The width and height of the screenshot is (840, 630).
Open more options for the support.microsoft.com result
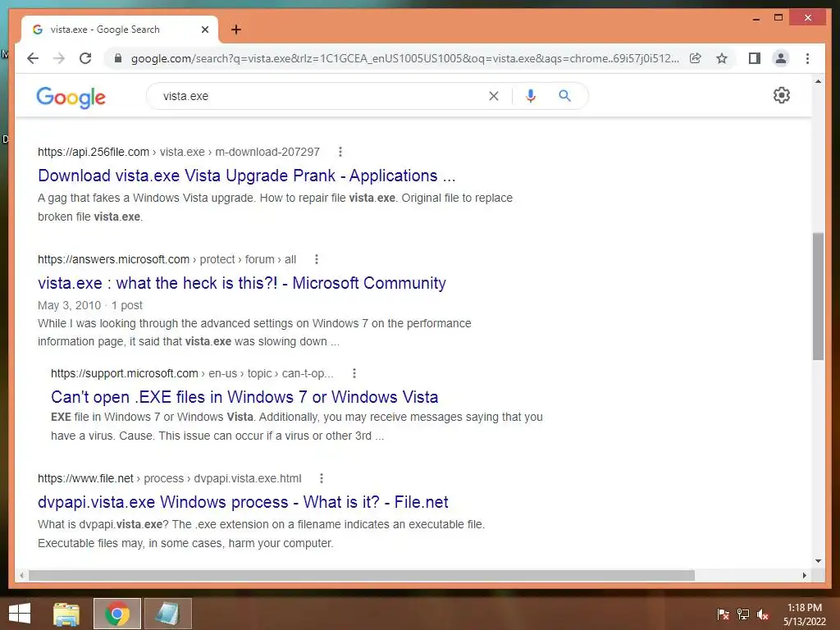tap(354, 373)
